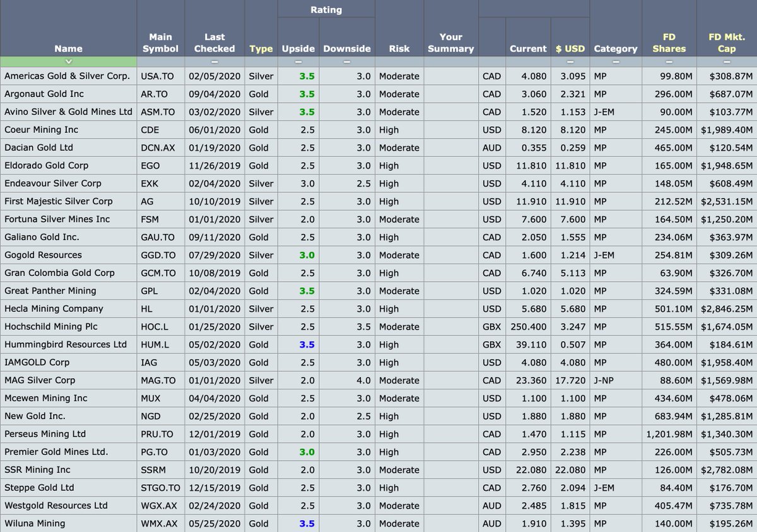The height and width of the screenshot is (532, 757).
Task: Click the Name column header
Action: point(68,49)
